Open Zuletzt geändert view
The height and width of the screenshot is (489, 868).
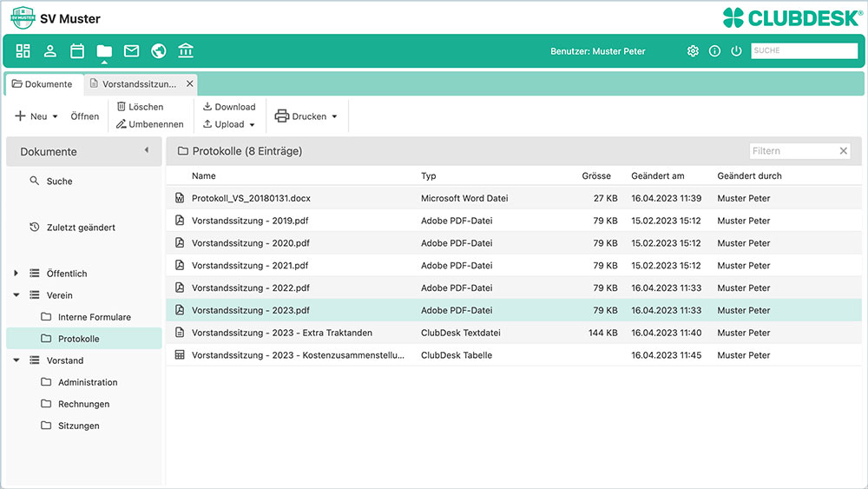click(x=81, y=227)
